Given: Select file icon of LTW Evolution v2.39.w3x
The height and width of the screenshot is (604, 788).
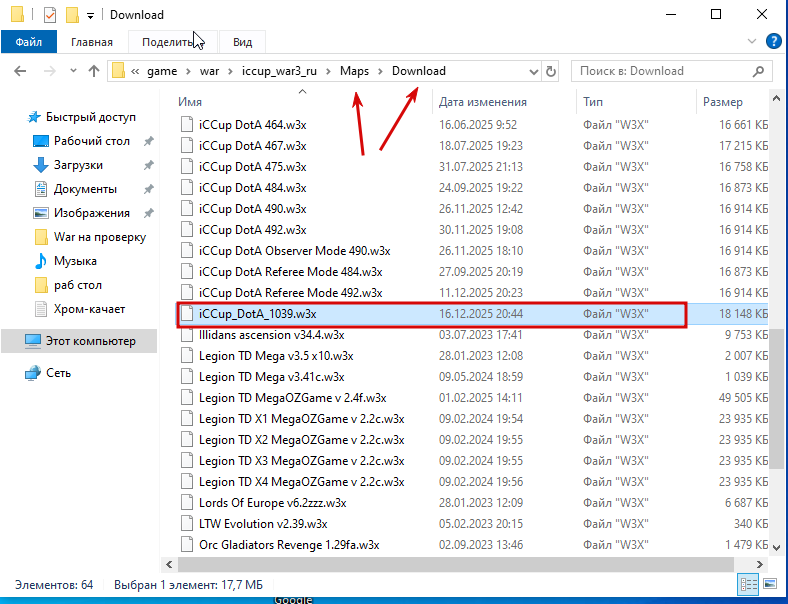Looking at the screenshot, I should 187,524.
